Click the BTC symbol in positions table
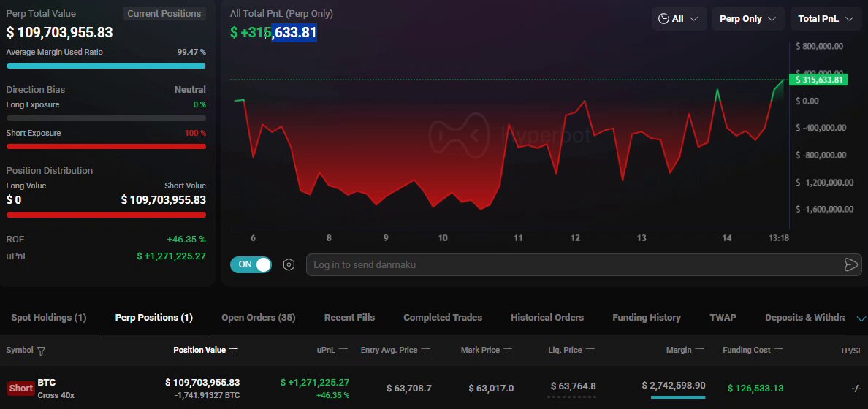The width and height of the screenshot is (868, 409). tap(47, 383)
